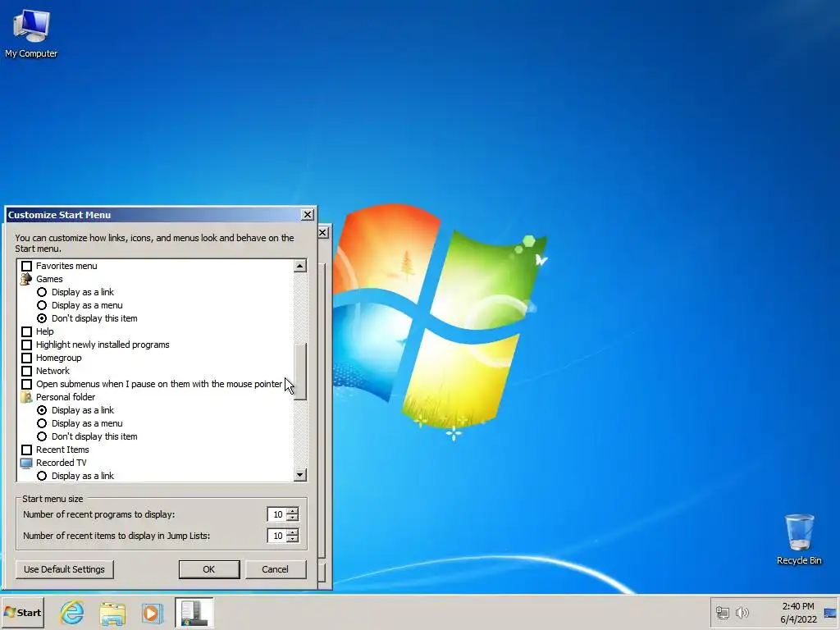Click the list scrollbar thumb
Image resolution: width=840 pixels, height=630 pixels.
point(300,372)
